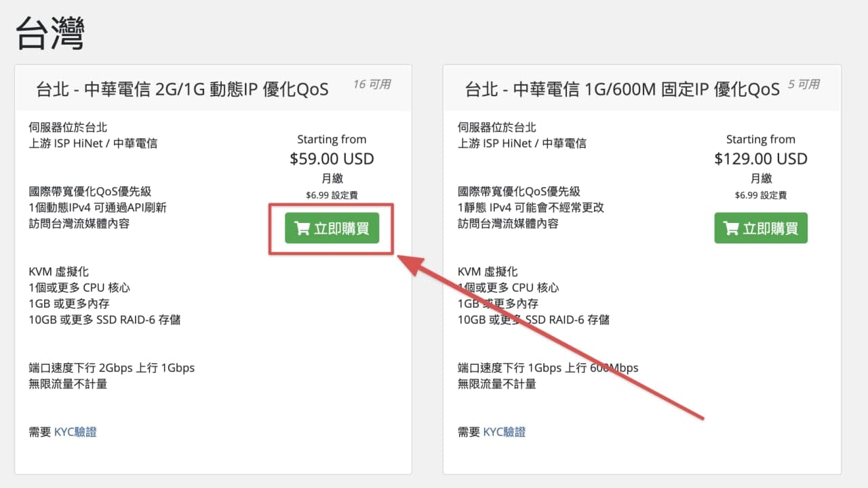
Task: Click the 端口速度下行 2Gbps 上行 1Gbps line
Action: [x=112, y=368]
